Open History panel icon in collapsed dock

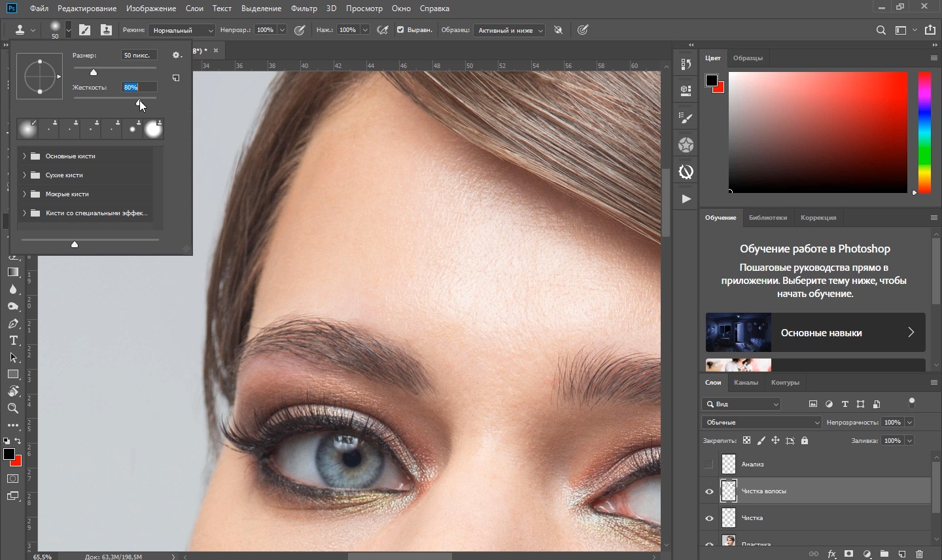coord(686,64)
